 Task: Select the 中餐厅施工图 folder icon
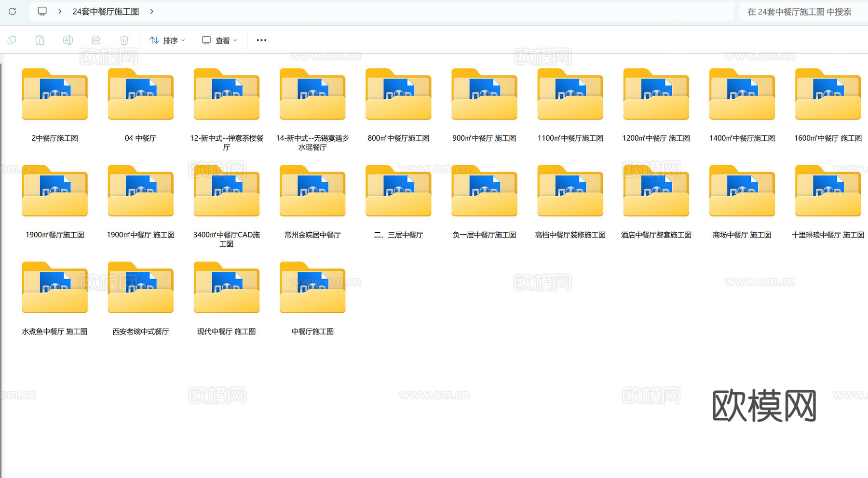pyautogui.click(x=312, y=288)
